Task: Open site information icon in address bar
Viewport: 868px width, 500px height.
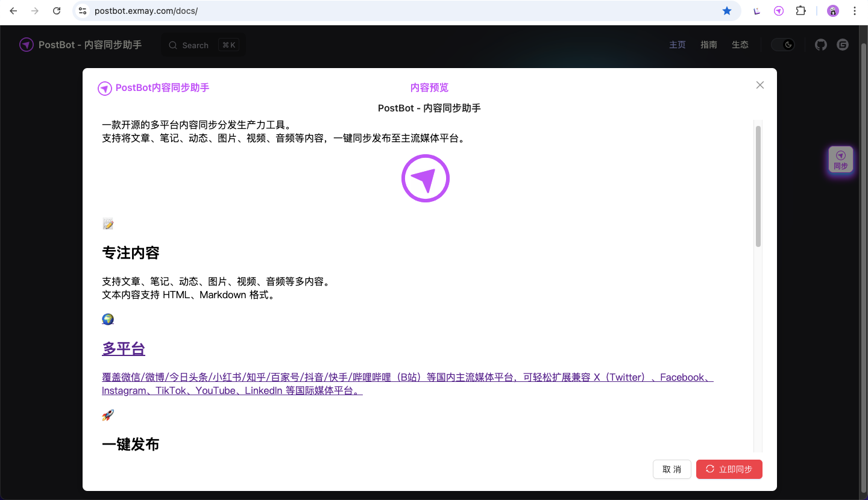Action: (83, 11)
